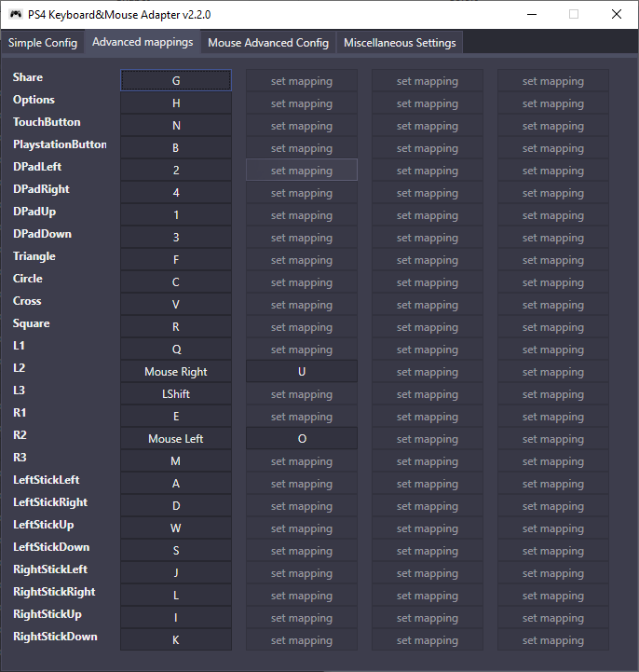Image resolution: width=639 pixels, height=672 pixels.
Task: Click the DPadDown mapping 3
Action: pyautogui.click(x=176, y=237)
